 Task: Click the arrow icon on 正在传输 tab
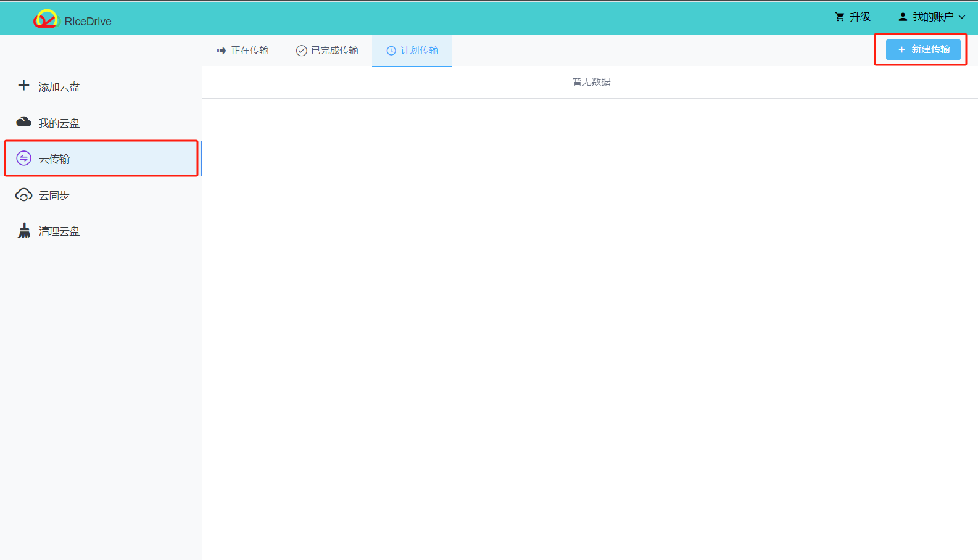222,51
